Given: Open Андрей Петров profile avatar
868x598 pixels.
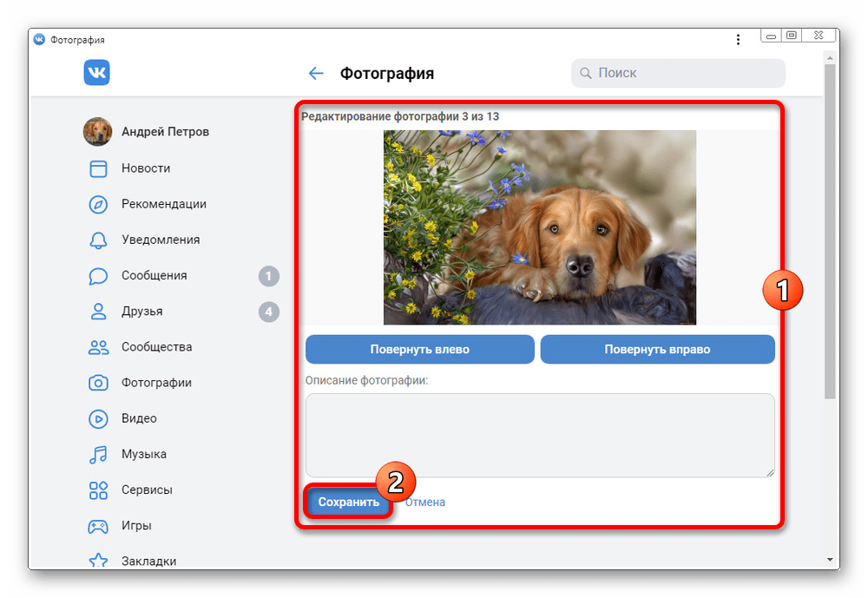Looking at the screenshot, I should point(97,131).
